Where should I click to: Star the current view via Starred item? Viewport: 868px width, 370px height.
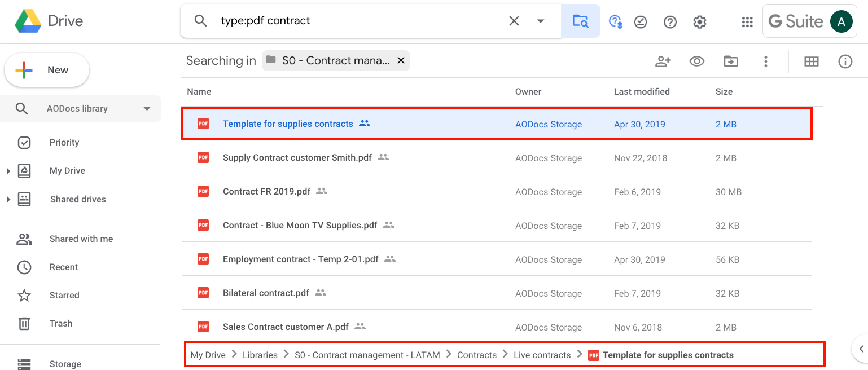[64, 295]
